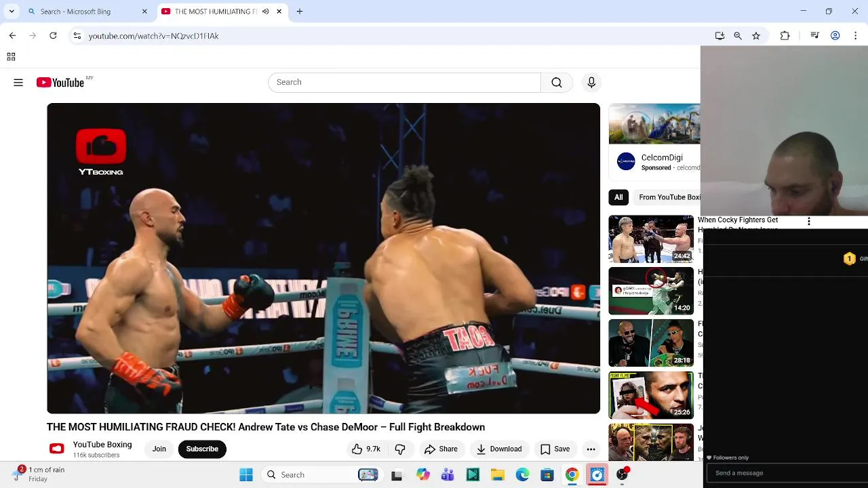Like the video with thumbs-up 9.7k
This screenshot has width=868, height=488.
coord(365,449)
